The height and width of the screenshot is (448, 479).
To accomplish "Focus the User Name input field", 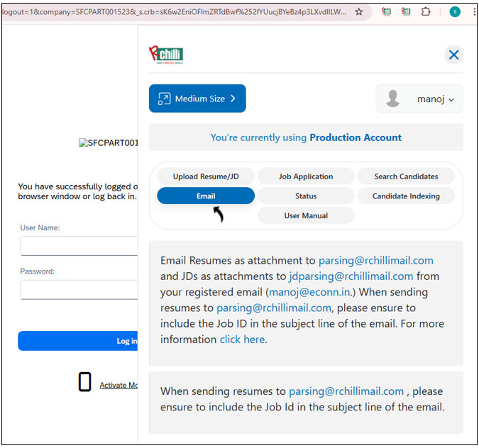I will click(x=78, y=246).
